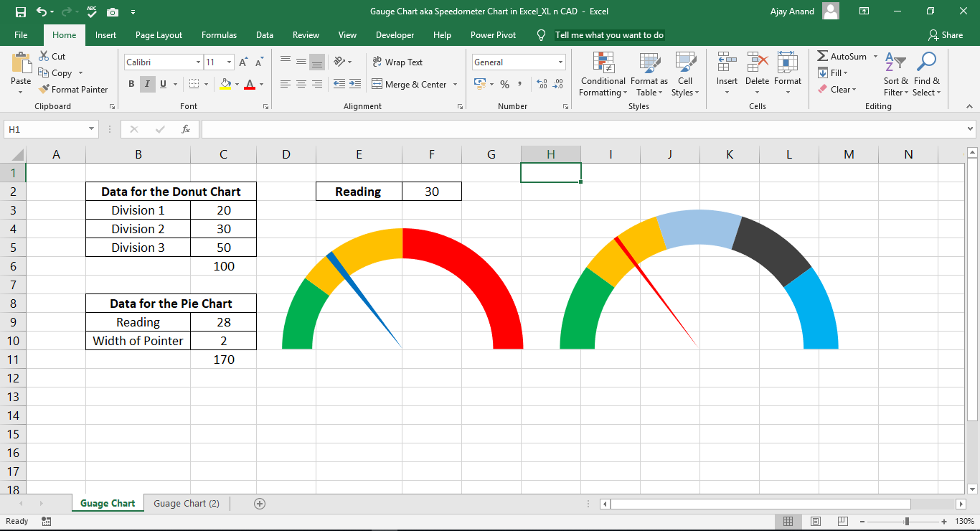
Task: Click the Insert cells icon
Action: (727, 63)
